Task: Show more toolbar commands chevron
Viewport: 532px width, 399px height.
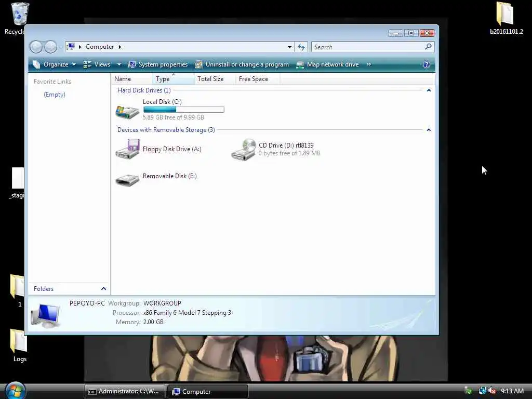Action: tap(368, 64)
